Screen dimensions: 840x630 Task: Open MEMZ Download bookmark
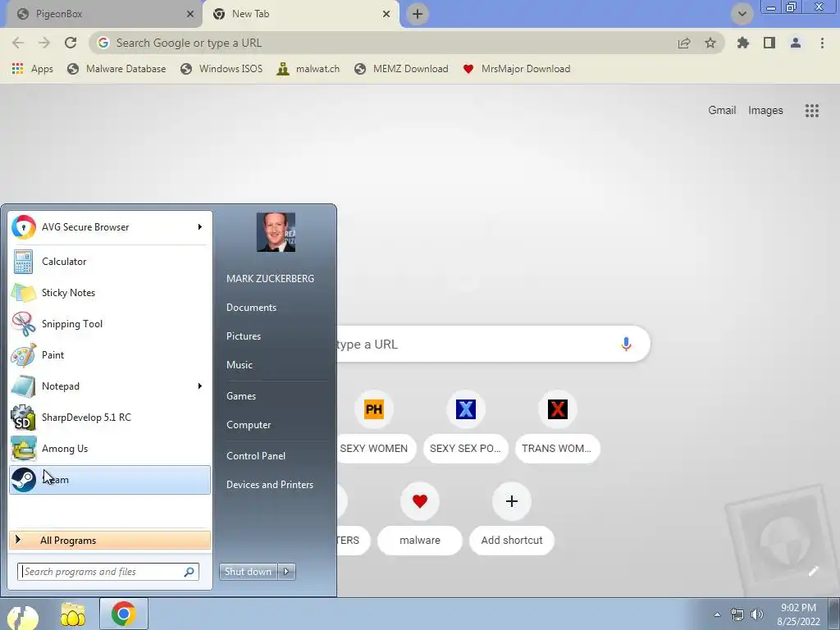(x=401, y=69)
